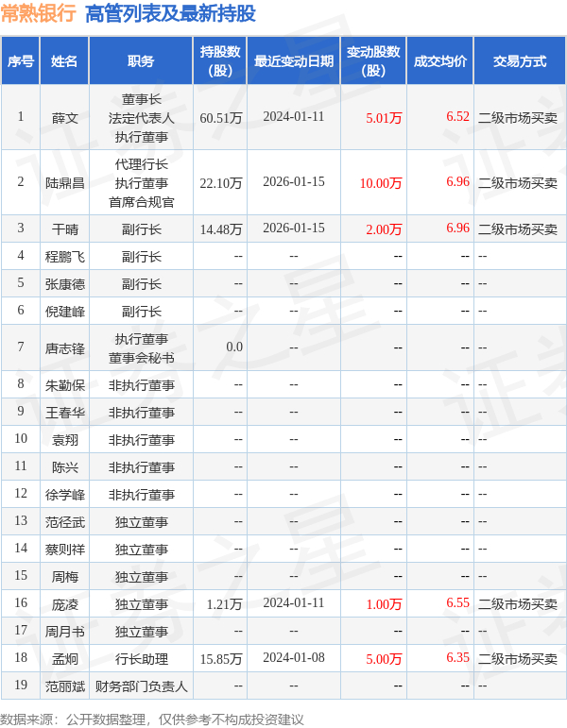Viewport: 567px width, 728px height.
Task: Select the name 陆鼎昌
Action: [x=64, y=183]
